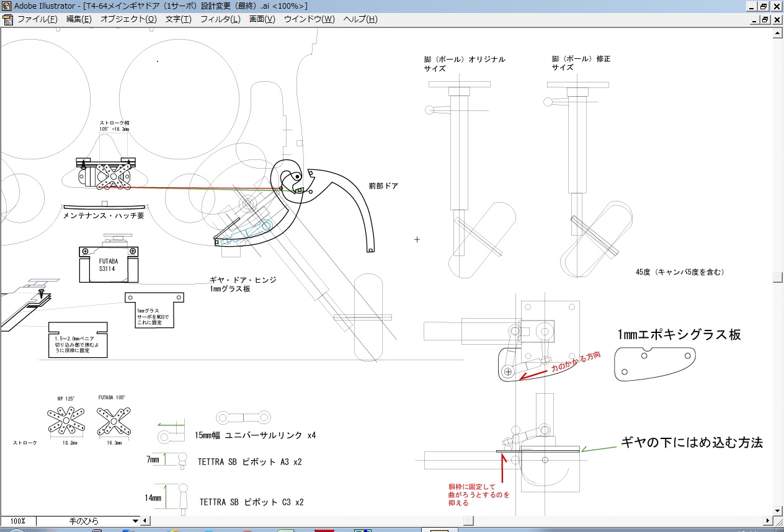This screenshot has width=784, height=532.
Task: Open the 手のひら status bar dropdown
Action: point(136,521)
